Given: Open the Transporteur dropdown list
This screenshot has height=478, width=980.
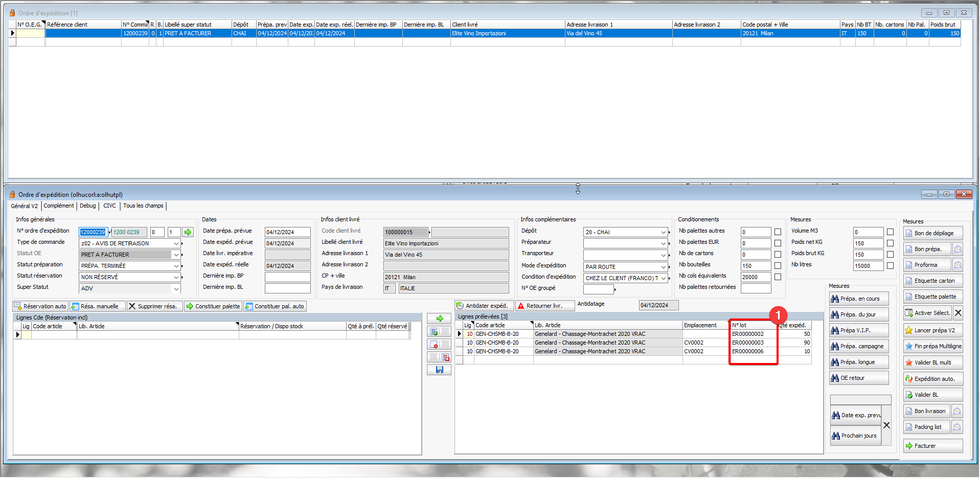Looking at the screenshot, I should [663, 255].
